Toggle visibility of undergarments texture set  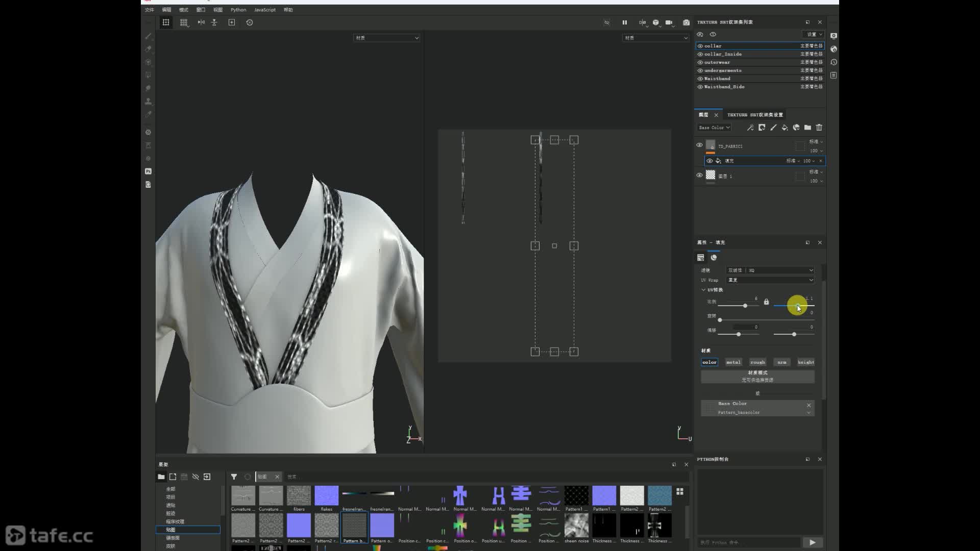coord(700,70)
